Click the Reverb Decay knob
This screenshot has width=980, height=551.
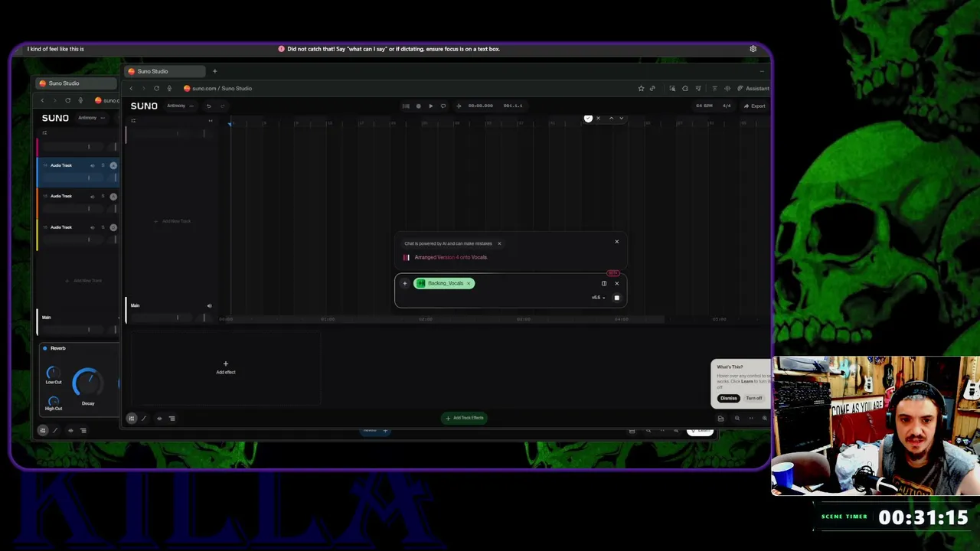(x=87, y=383)
